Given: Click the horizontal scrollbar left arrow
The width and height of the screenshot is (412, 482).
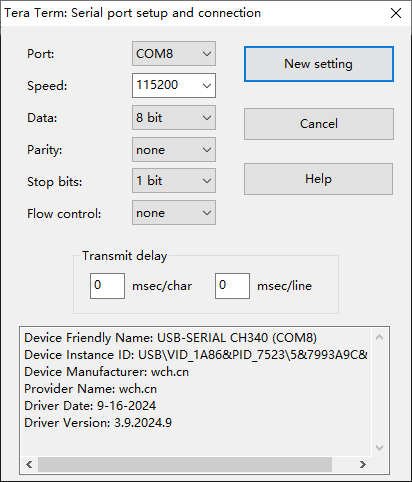Looking at the screenshot, I should [x=29, y=464].
